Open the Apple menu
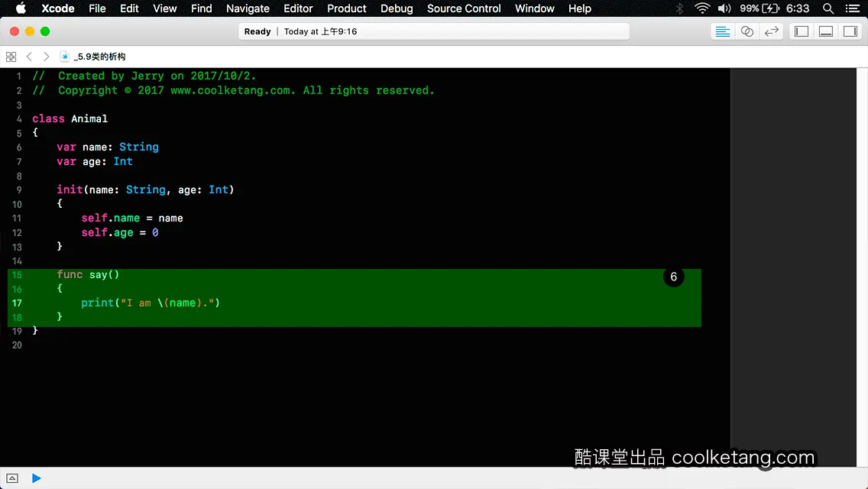868x489 pixels. pos(21,8)
